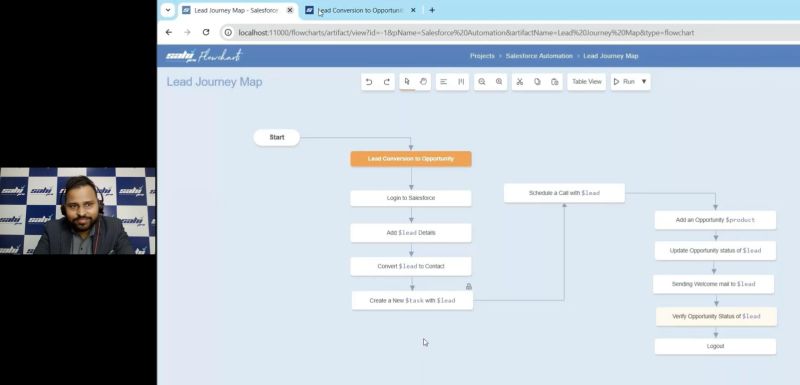Open the tab search dropdown chevron

click(x=168, y=10)
